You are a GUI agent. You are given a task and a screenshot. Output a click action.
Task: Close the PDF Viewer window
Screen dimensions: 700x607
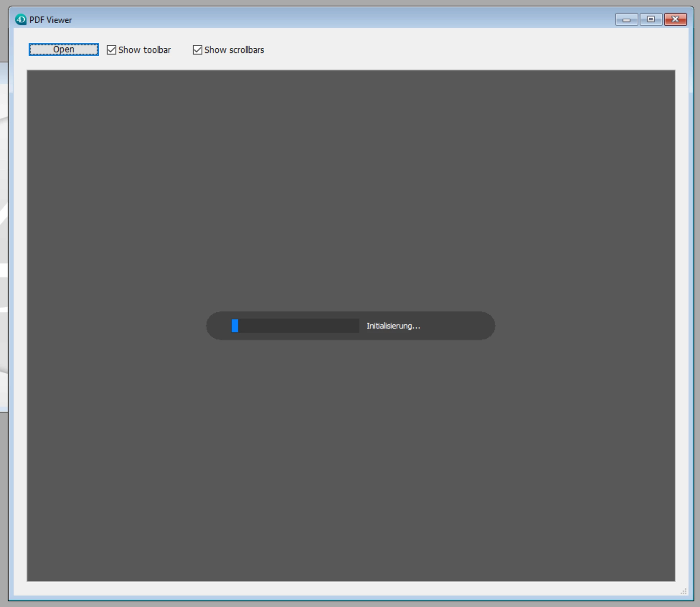(675, 19)
